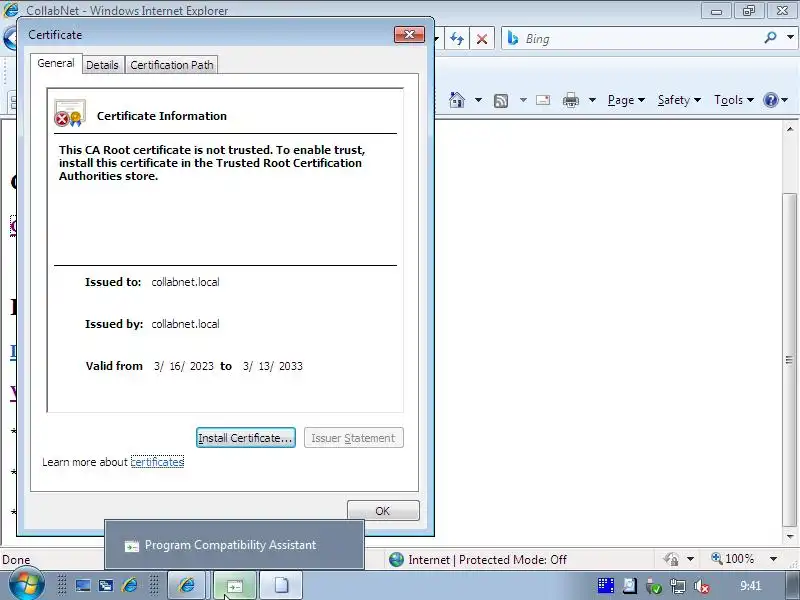Switch to the Certification Path tab
Viewport: 800px width, 600px height.
[x=171, y=65]
